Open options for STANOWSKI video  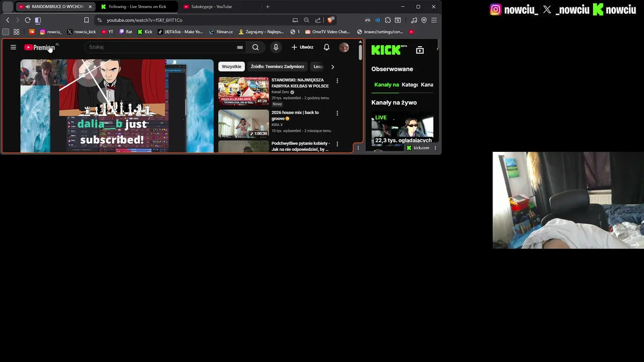337,80
